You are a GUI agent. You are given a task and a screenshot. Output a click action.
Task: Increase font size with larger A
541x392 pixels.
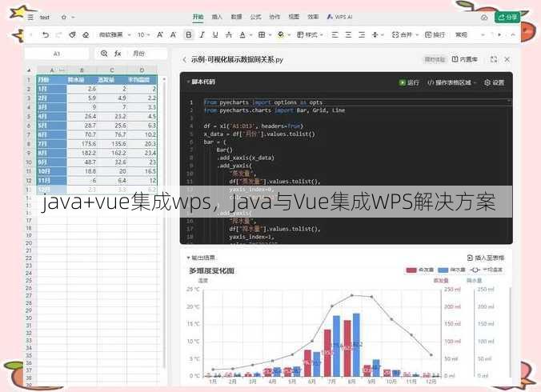pos(160,35)
